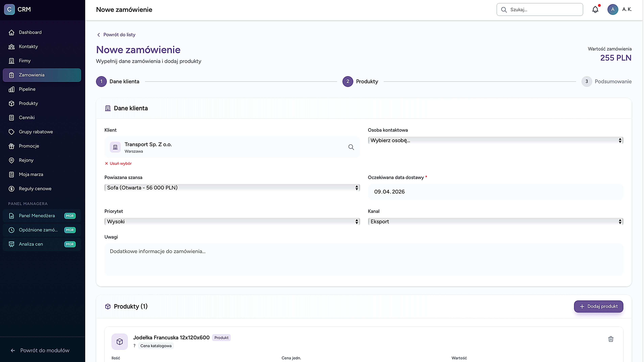Open the notifications bell
This screenshot has height=362, width=644.
coord(595,9)
